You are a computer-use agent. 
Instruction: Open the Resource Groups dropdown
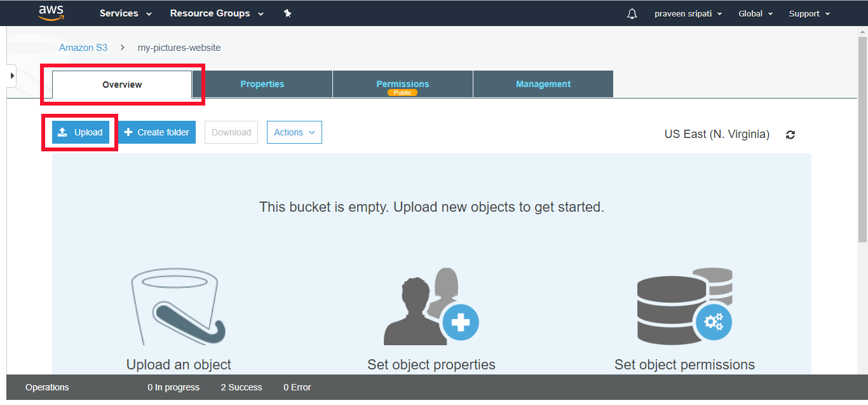217,13
